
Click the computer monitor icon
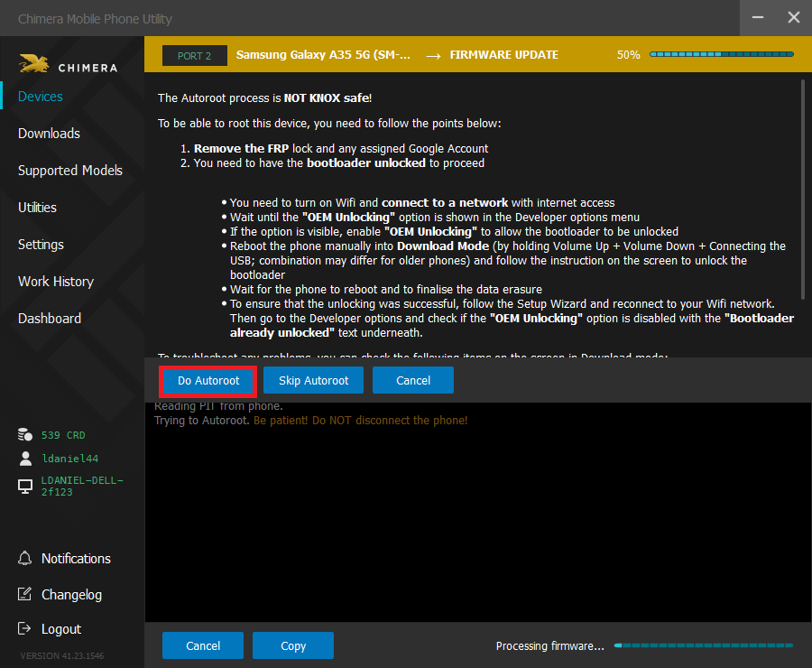click(25, 487)
